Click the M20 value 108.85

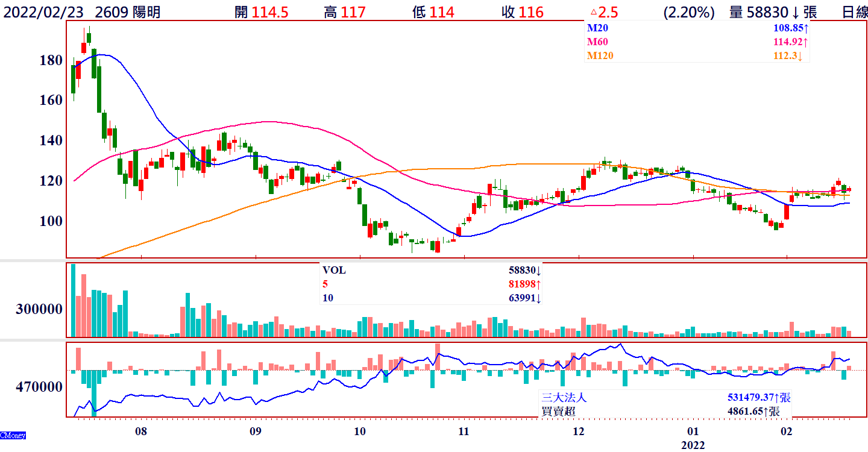[x=790, y=28]
